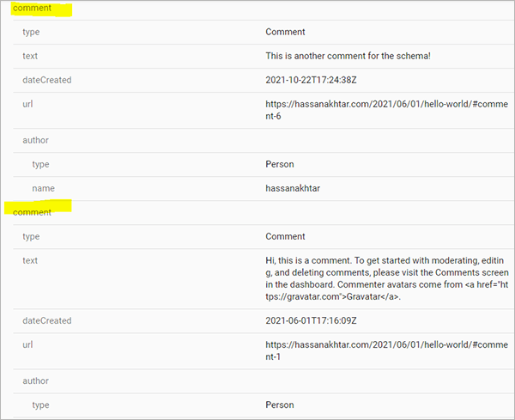Click the 'dateCreated' label in the first comment
515x420 pixels.
tap(47, 80)
